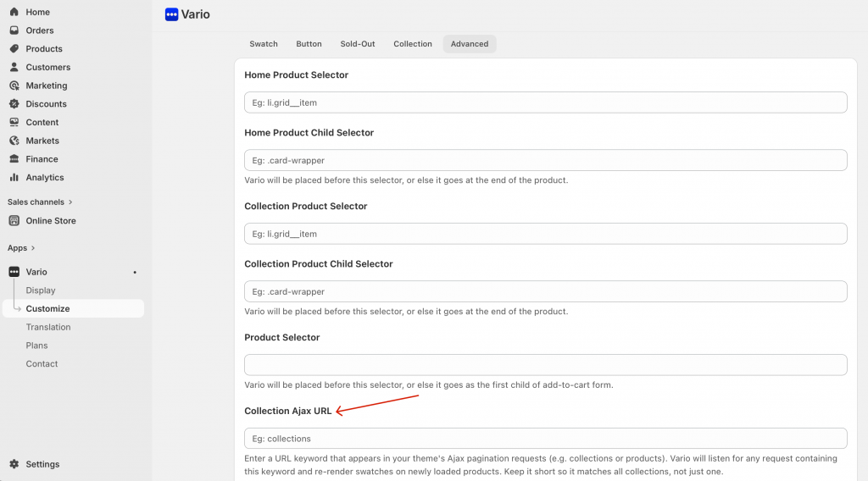
Task: Select the Collection tab
Action: tap(413, 44)
